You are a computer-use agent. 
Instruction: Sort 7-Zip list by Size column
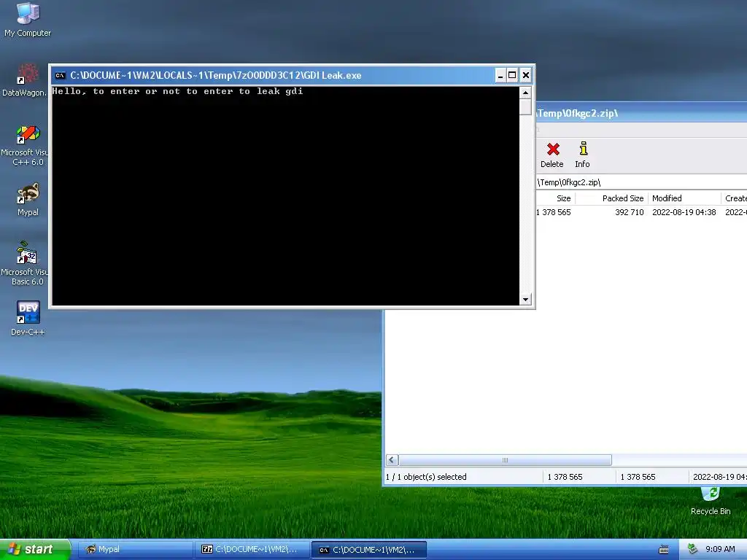[x=555, y=198]
